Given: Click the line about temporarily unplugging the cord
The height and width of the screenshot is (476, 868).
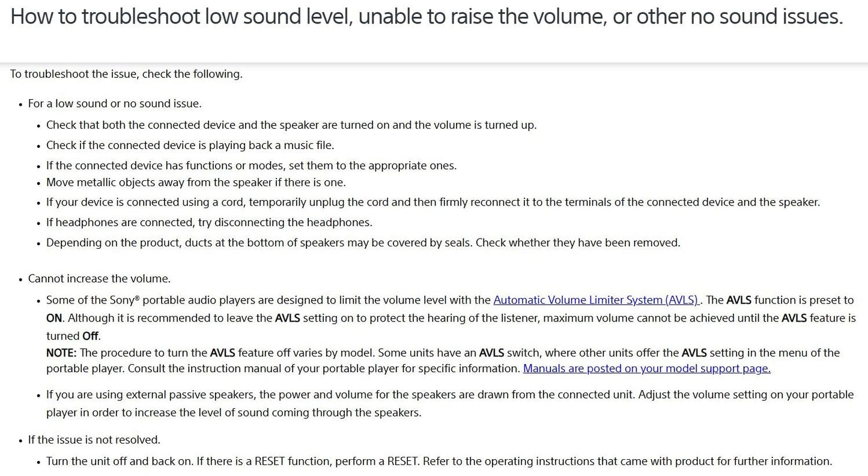Looking at the screenshot, I should (x=432, y=202).
